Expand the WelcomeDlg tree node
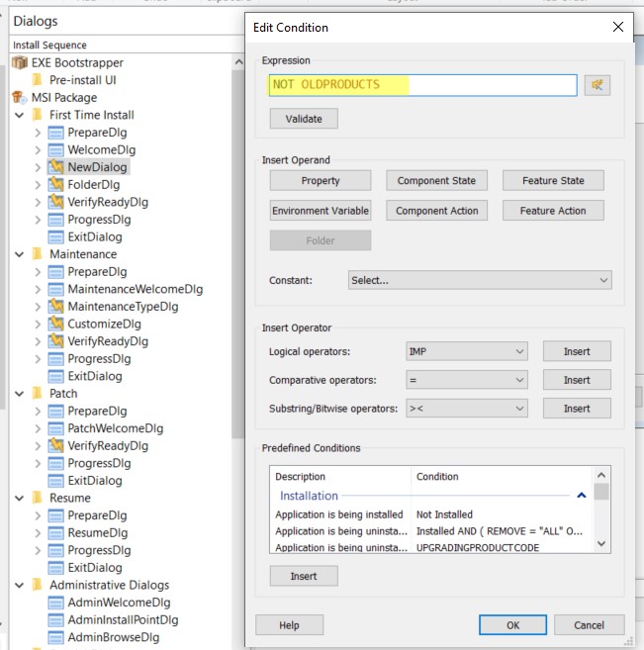The width and height of the screenshot is (644, 650). click(38, 150)
